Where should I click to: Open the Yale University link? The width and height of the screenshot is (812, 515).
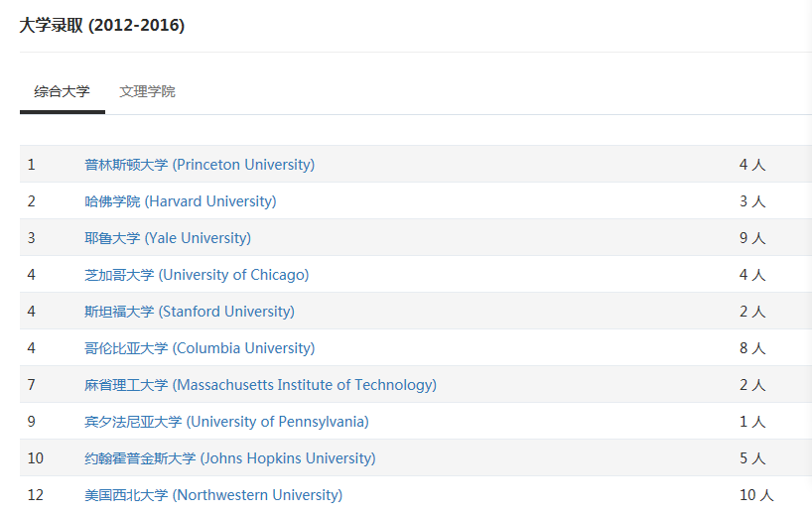(x=168, y=238)
